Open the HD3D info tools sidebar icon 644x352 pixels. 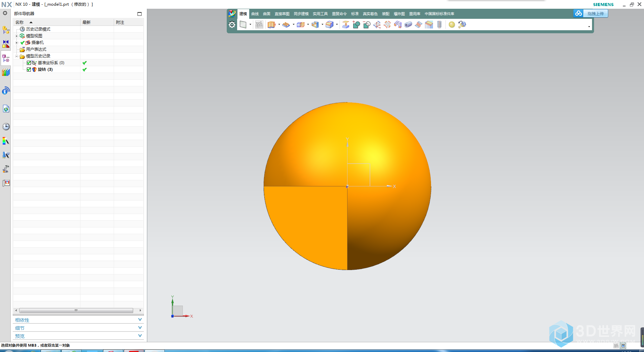pos(6,91)
